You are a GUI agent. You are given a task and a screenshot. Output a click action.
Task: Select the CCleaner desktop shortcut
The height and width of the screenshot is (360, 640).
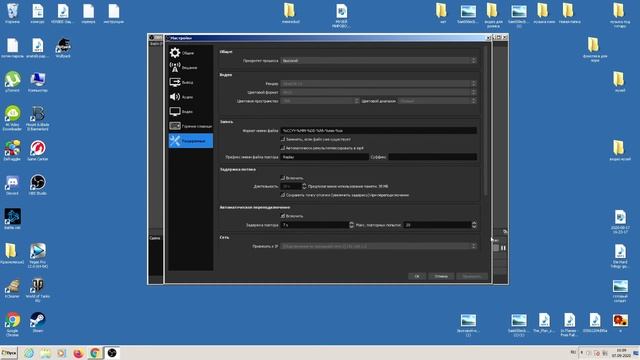click(12, 288)
